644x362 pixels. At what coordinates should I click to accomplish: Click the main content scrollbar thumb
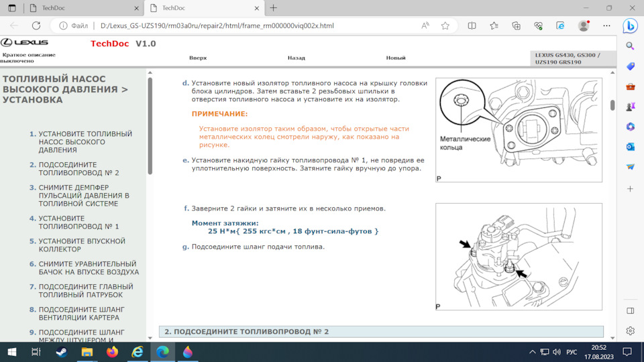tap(612, 105)
